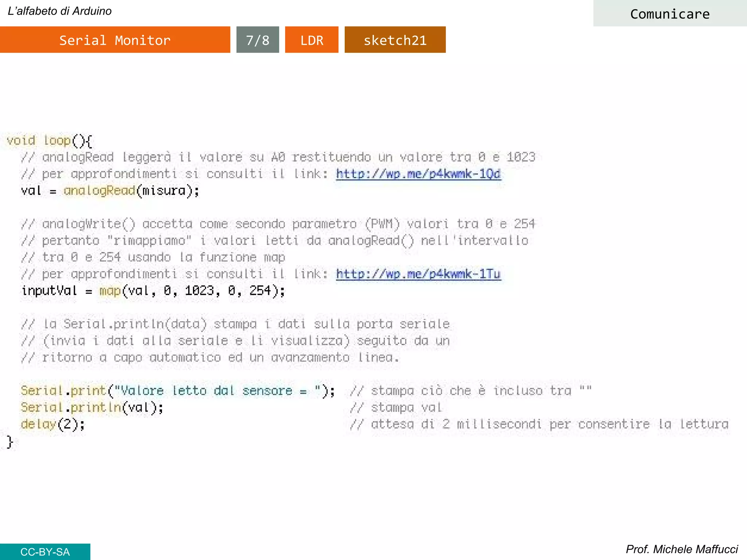The width and height of the screenshot is (747, 560).
Task: Click the Serial.print Valore letto line
Action: click(x=178, y=391)
